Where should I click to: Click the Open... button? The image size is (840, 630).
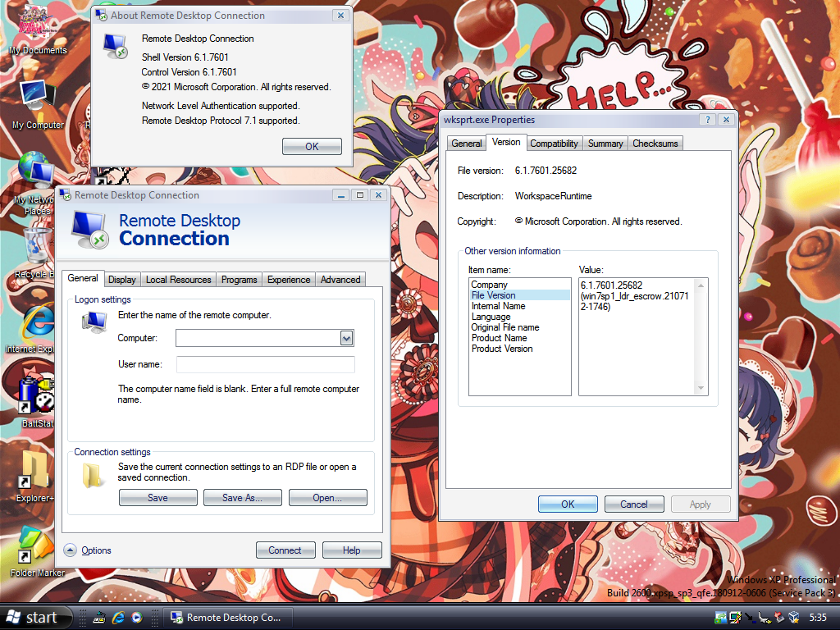328,498
